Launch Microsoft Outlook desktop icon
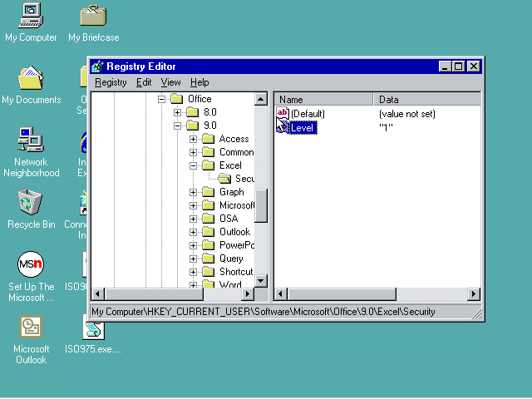The width and height of the screenshot is (532, 399). pos(31,327)
